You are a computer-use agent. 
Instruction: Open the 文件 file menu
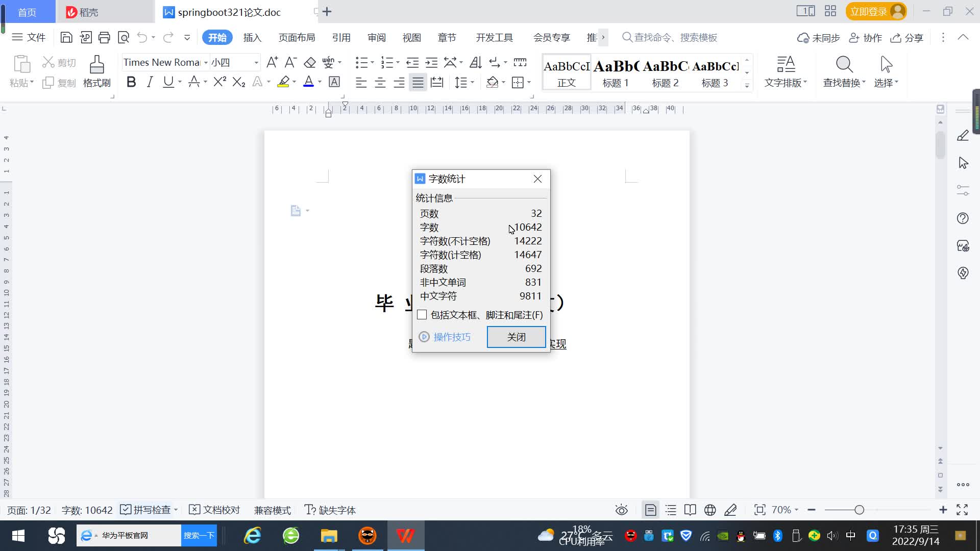click(x=29, y=37)
